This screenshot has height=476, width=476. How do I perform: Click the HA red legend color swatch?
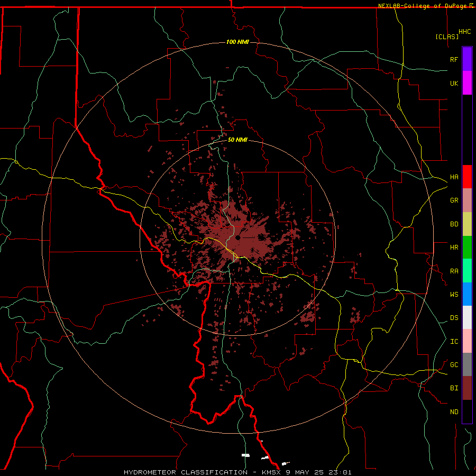[x=467, y=177]
